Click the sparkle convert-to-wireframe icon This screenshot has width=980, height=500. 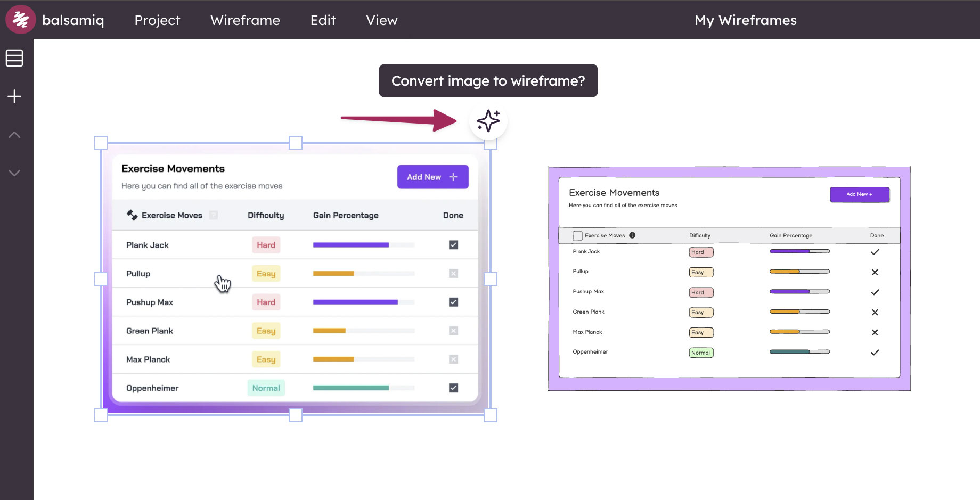pos(488,121)
